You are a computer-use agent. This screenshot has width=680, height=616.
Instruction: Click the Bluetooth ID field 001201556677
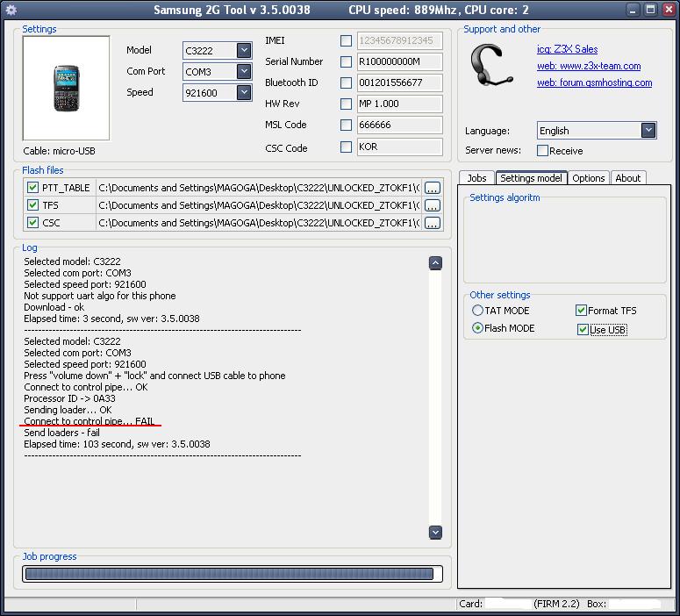399,82
